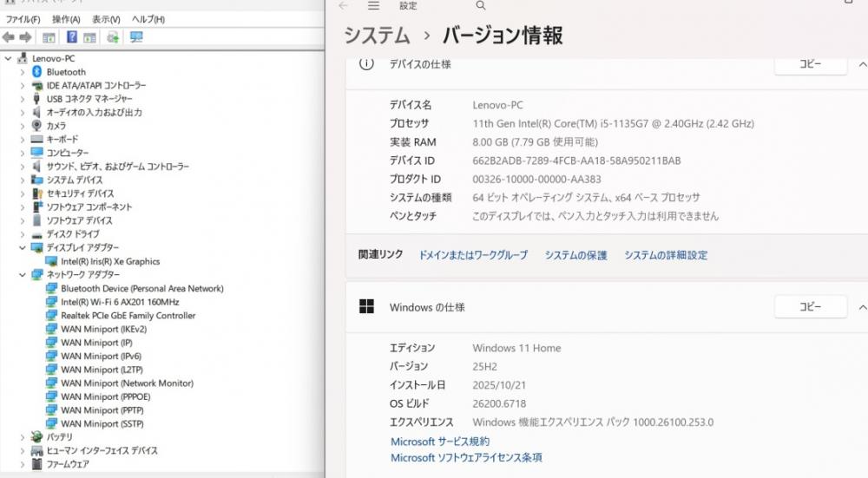Select the バッテリ battery icon

pyautogui.click(x=37, y=437)
